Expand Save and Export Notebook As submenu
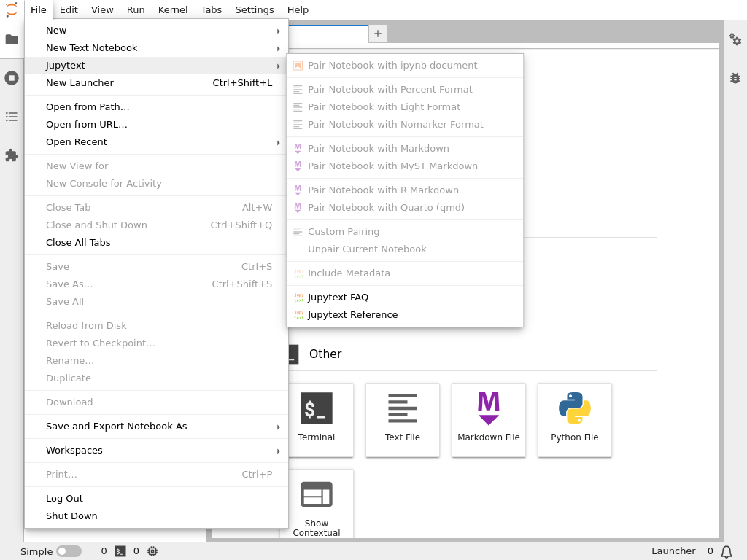Screen dimensions: 747x560 156,426
